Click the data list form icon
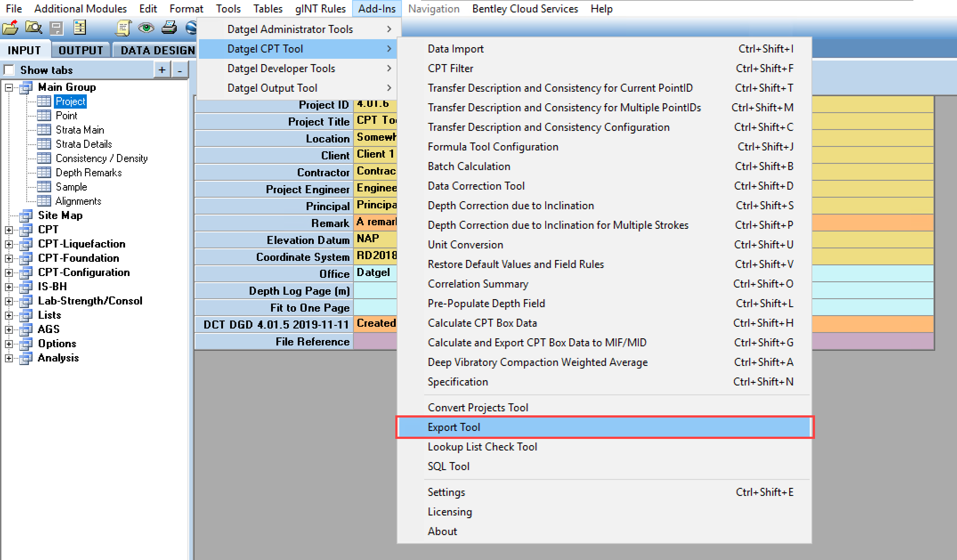957x560 pixels. click(80, 28)
